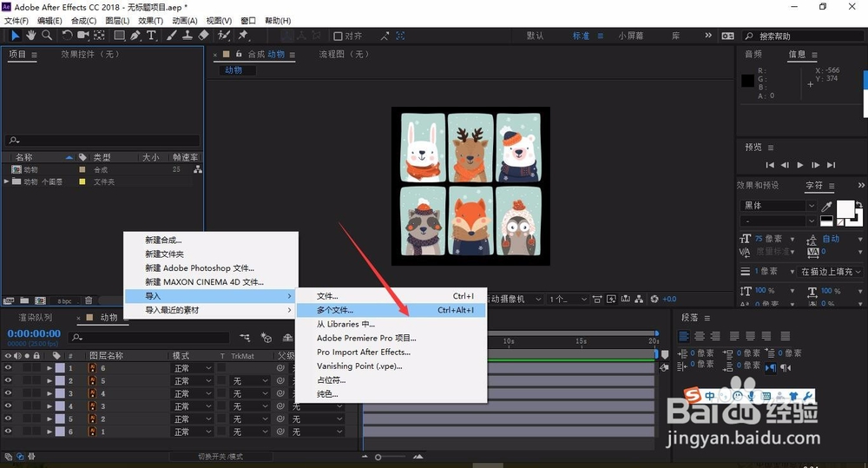Hide layer 2 with its eye toggle
Screen dimensions: 868x468
8,419
